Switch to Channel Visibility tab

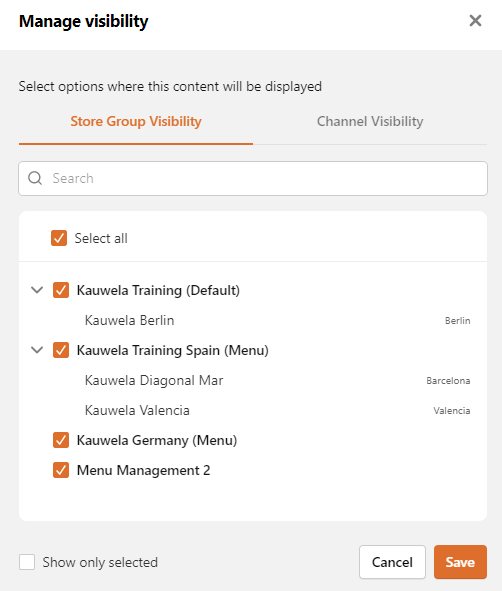coord(370,121)
